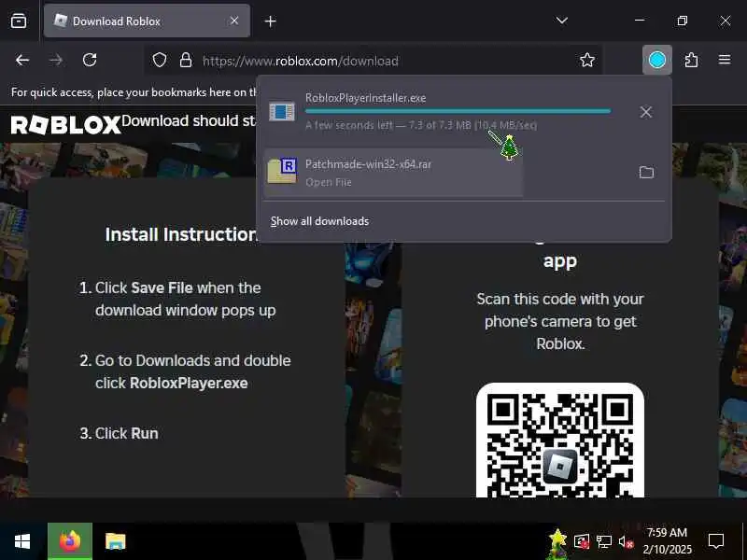The image size is (747, 560).
Task: Open the network tray icon
Action: click(603, 541)
